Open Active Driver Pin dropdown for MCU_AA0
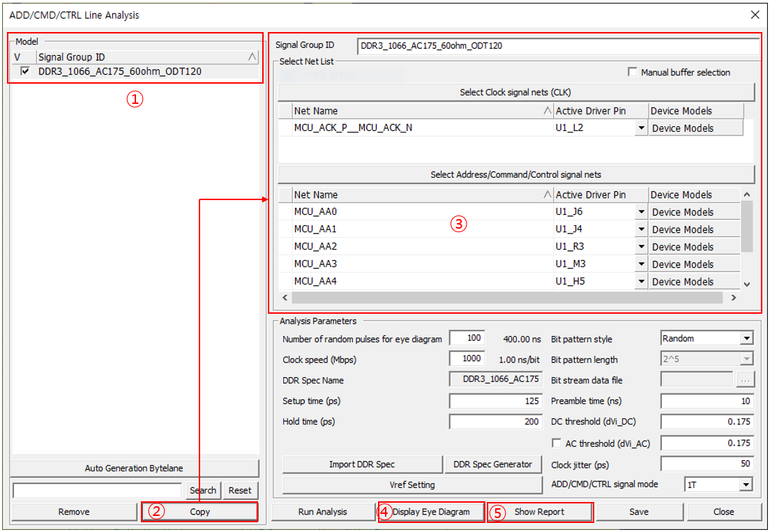Image resolution: width=770 pixels, height=532 pixels. pyautogui.click(x=640, y=212)
